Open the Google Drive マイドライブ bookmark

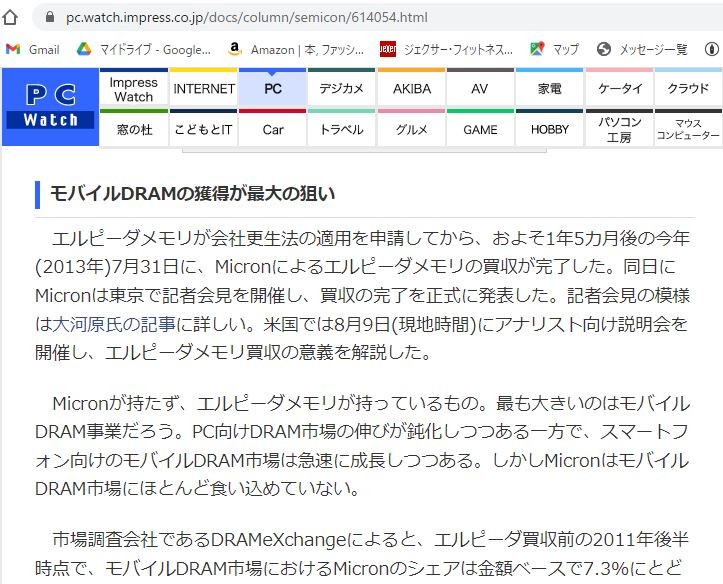143,49
